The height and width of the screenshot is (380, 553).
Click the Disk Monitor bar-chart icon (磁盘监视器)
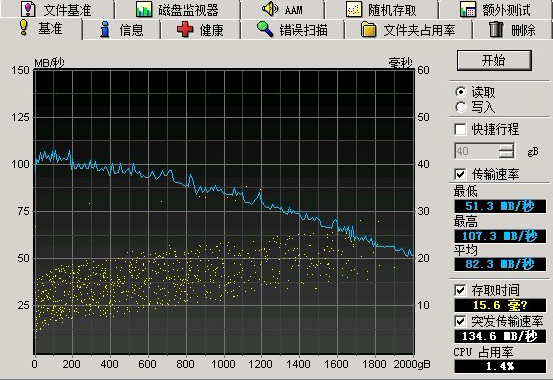144,9
